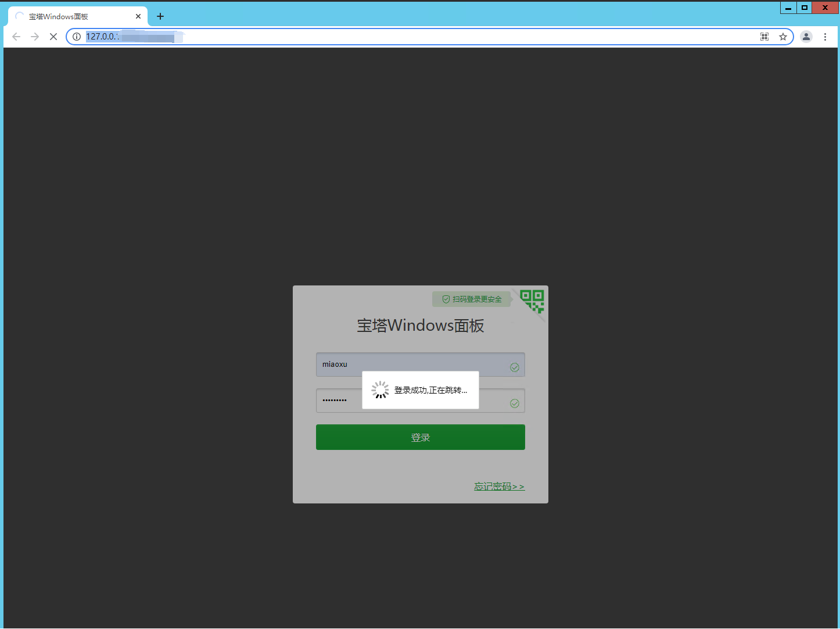Click the 宝塔Windows面板 heading text
Screen dimensions: 840x629
tap(421, 326)
